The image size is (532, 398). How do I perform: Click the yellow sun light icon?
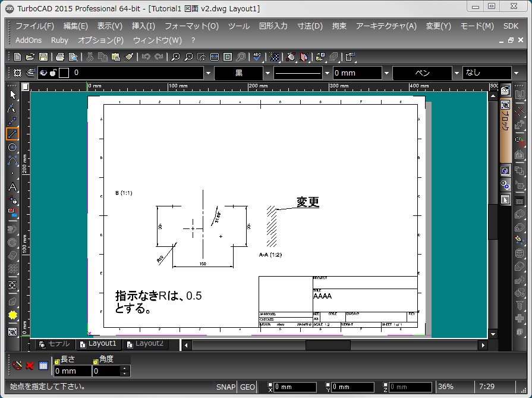pyautogui.click(x=12, y=315)
